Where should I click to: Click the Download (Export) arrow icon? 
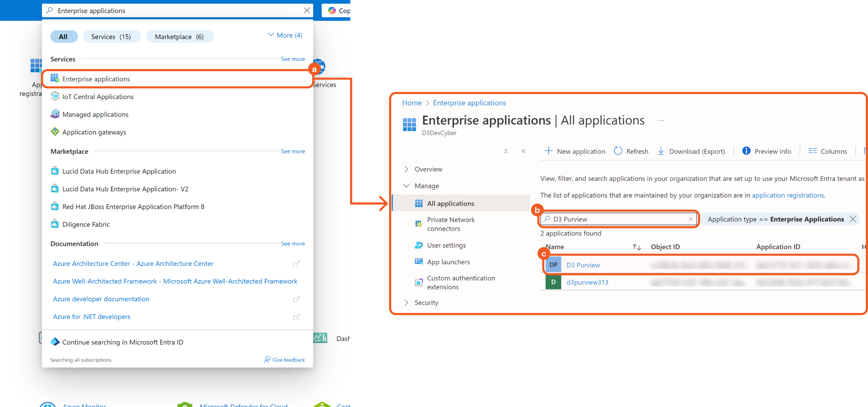(661, 151)
